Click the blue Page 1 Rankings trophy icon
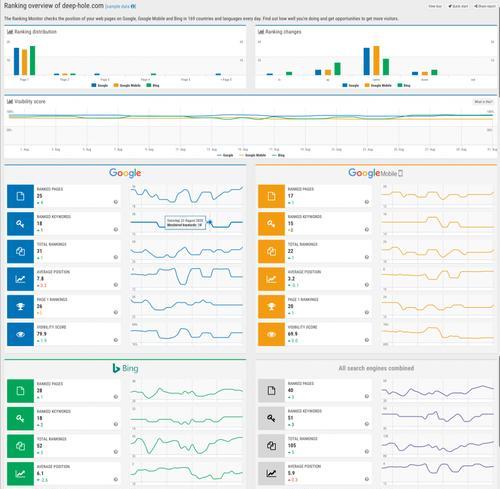This screenshot has height=489, width=500. [x=20, y=307]
